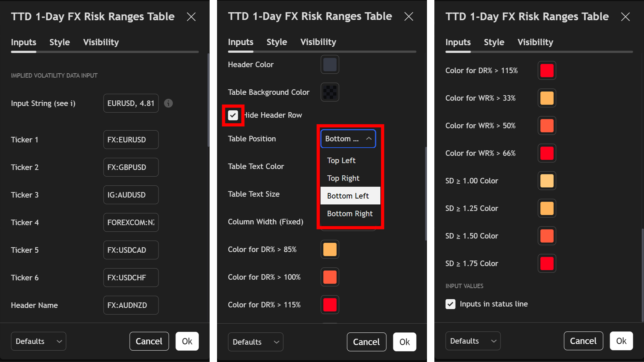This screenshot has width=644, height=362.
Task: Close the rightmost settings dialog
Action: (625, 17)
